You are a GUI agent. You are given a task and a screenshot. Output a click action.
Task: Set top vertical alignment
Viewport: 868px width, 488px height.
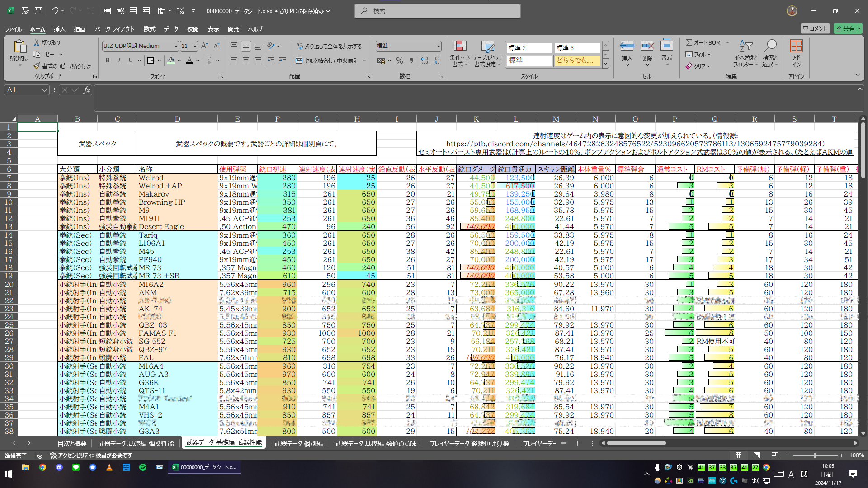tap(234, 46)
